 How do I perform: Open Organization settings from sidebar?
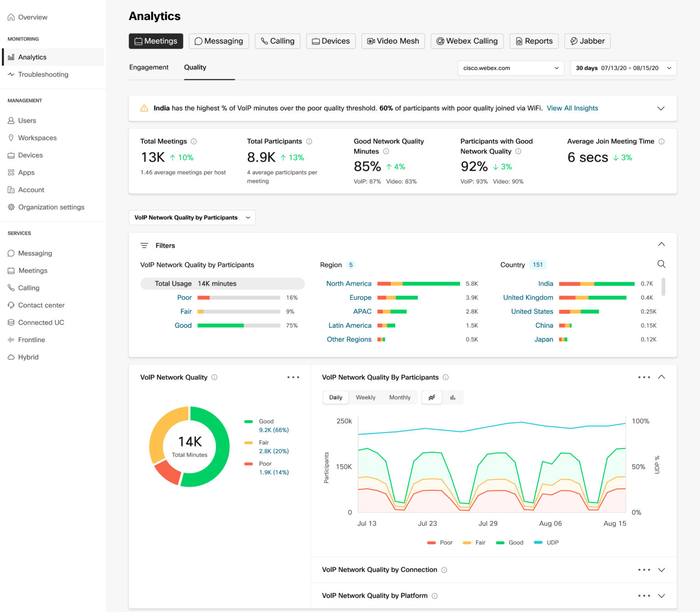(x=51, y=207)
